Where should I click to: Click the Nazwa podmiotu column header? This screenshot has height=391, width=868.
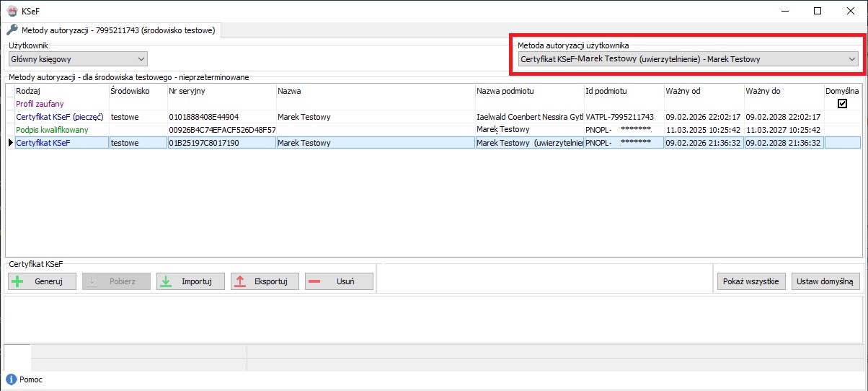528,92
